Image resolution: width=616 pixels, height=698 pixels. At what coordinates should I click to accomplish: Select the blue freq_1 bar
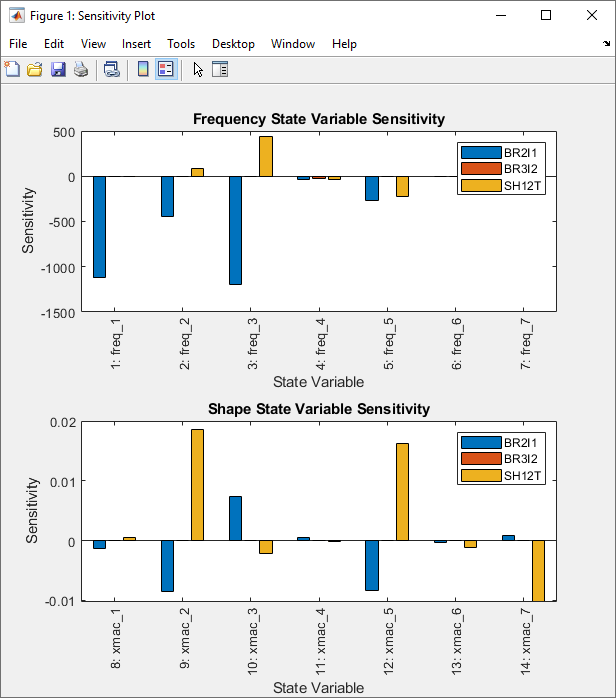click(99, 227)
